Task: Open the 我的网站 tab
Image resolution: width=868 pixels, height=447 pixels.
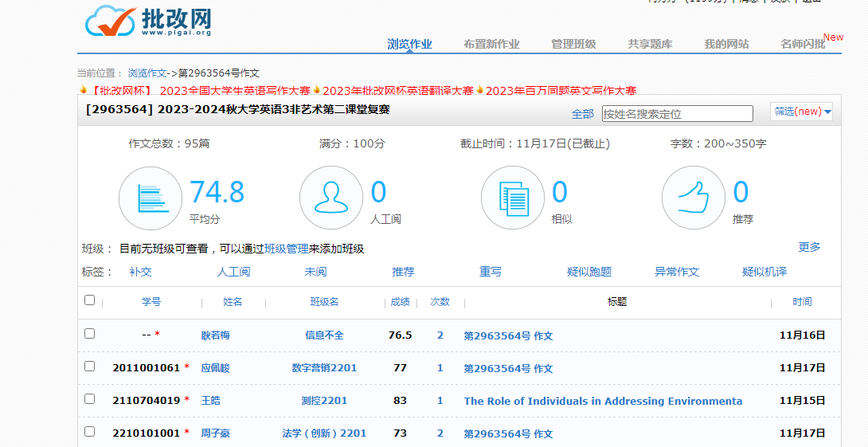Action: pyautogui.click(x=726, y=44)
